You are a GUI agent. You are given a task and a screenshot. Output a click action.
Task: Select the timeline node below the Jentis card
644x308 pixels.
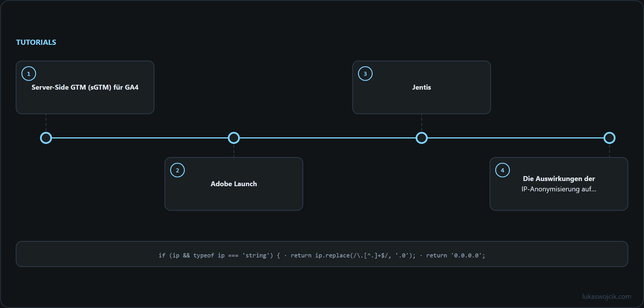click(421, 138)
